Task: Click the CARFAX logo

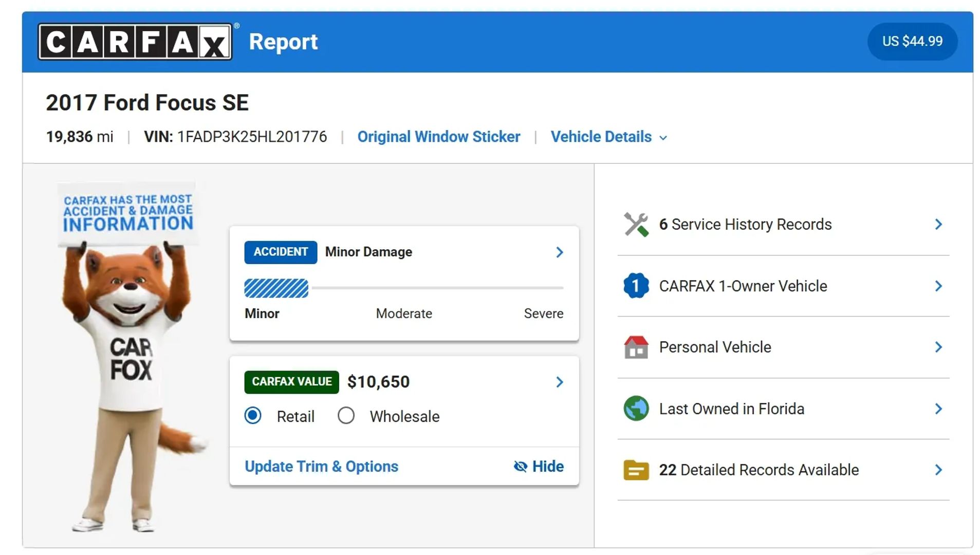Action: coord(135,42)
